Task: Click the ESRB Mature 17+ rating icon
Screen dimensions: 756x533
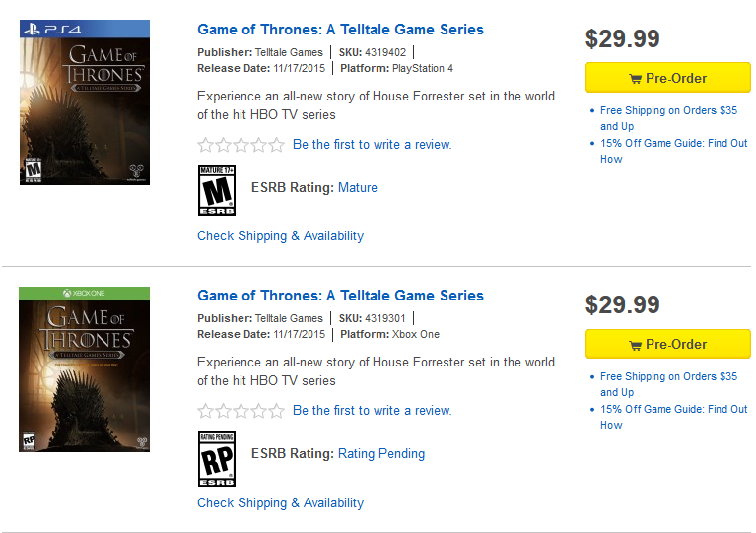Action: click(217, 190)
